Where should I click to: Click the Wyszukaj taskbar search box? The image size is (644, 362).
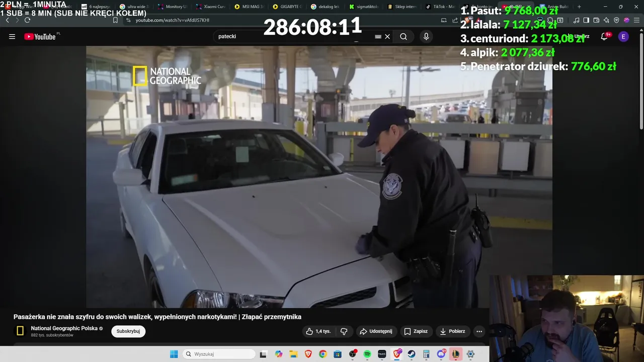click(219, 354)
